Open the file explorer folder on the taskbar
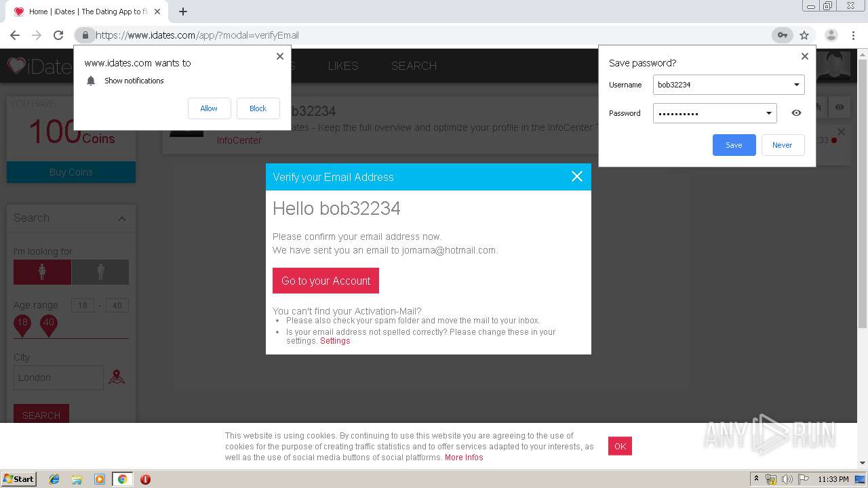 77,479
